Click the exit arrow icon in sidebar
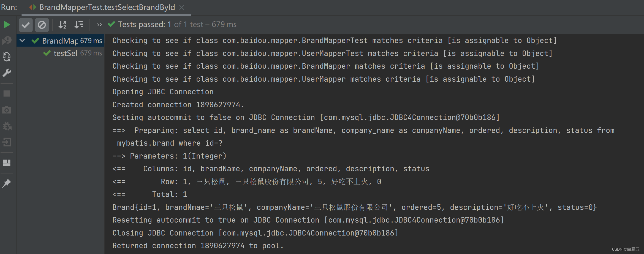 click(7, 142)
